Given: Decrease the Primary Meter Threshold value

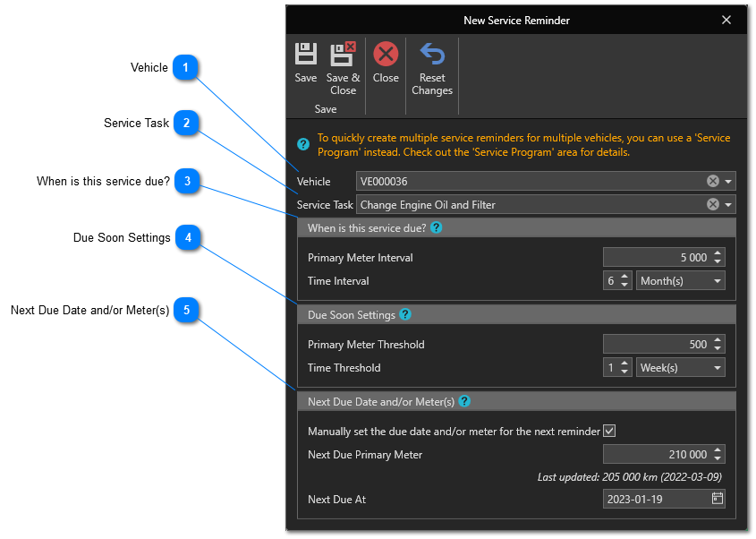Looking at the screenshot, I should coord(718,349).
